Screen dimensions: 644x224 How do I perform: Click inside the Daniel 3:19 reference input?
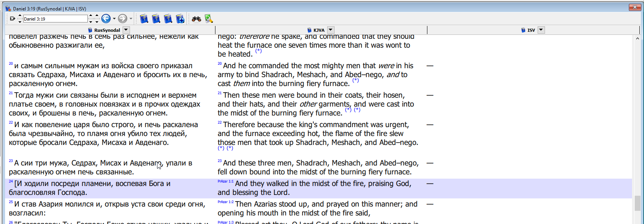(55, 19)
